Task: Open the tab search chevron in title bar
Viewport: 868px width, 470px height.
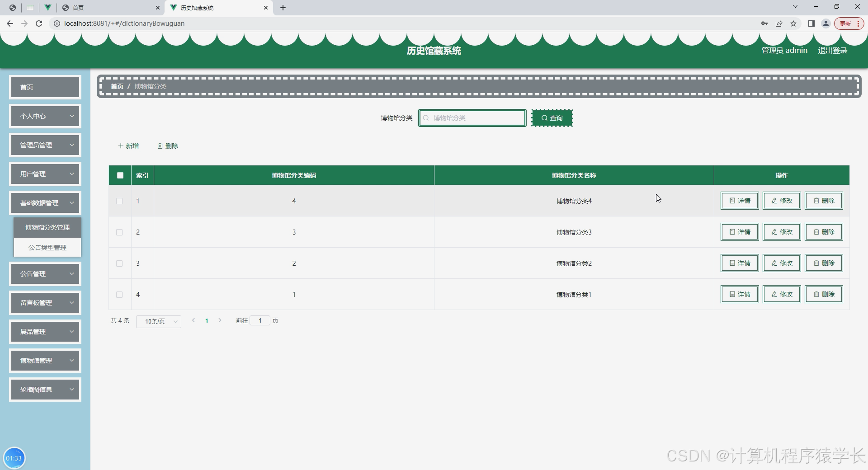Action: coord(795,7)
